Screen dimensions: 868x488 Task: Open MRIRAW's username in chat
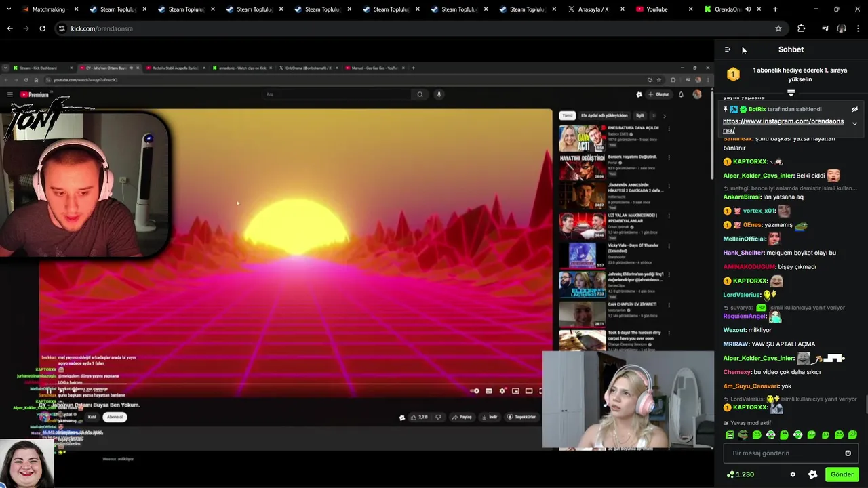(x=736, y=344)
